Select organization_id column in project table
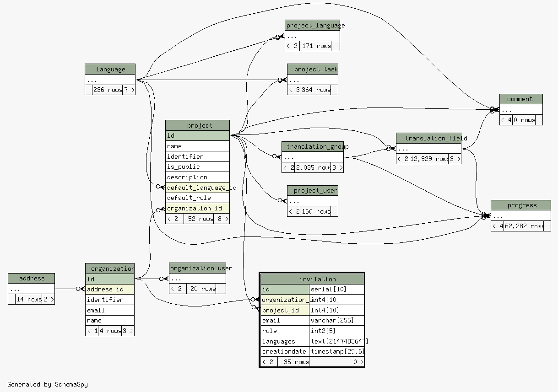The image size is (558, 392). pyautogui.click(x=197, y=208)
